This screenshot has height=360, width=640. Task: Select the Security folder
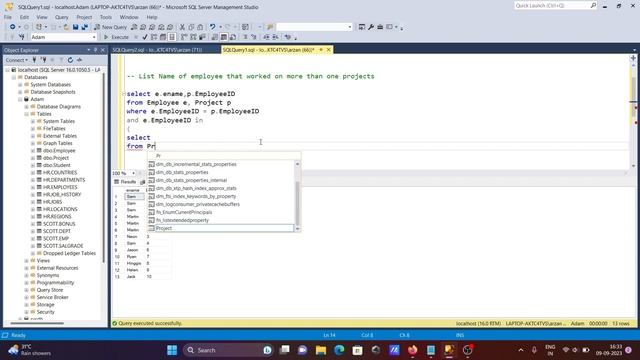45,312
